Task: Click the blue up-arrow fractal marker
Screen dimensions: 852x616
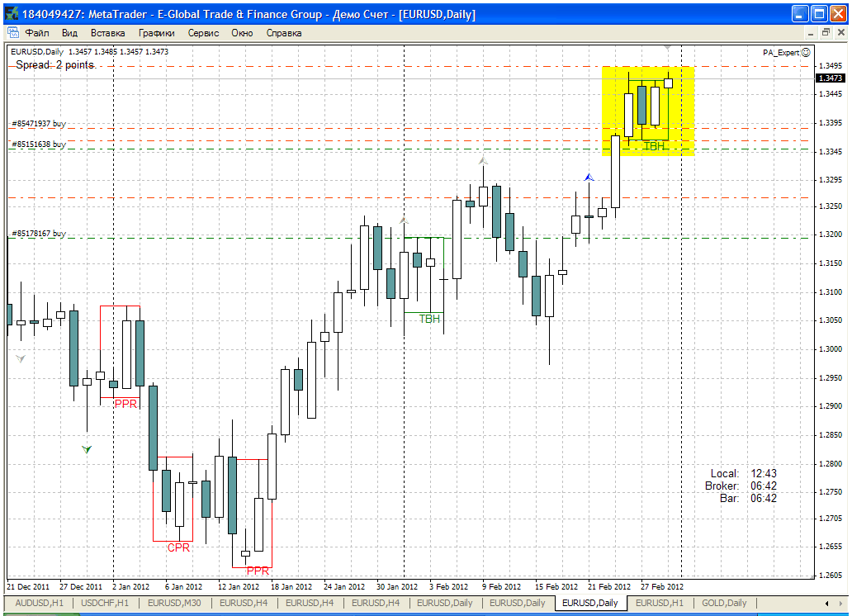Action: point(589,178)
